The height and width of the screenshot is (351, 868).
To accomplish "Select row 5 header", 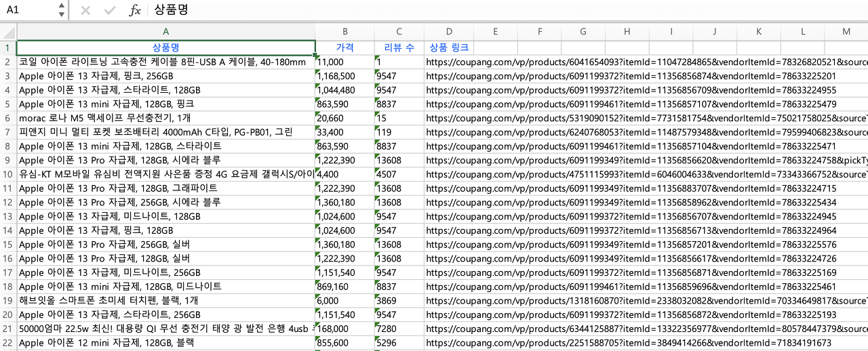I will coord(8,104).
